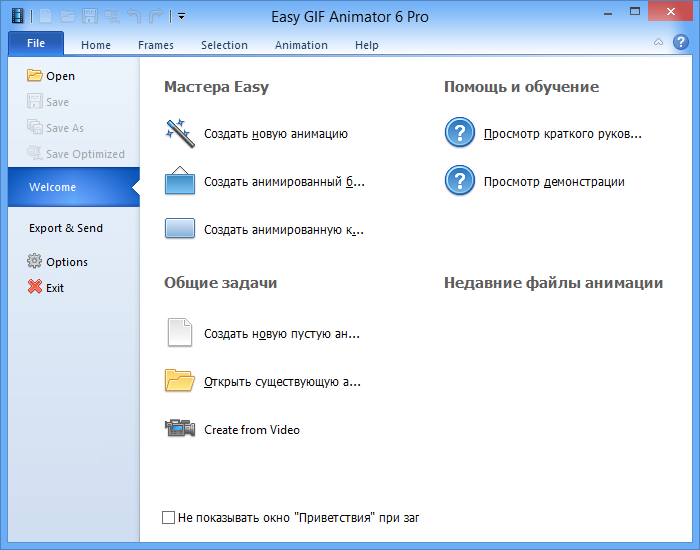Click the Open label in File menu
Viewport: 700px width, 550px height.
click(x=60, y=76)
